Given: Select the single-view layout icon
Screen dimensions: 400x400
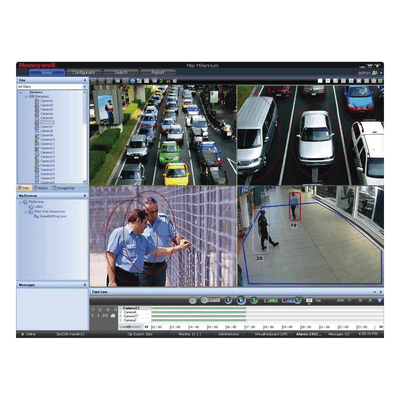Looking at the screenshot, I should coord(320,81).
